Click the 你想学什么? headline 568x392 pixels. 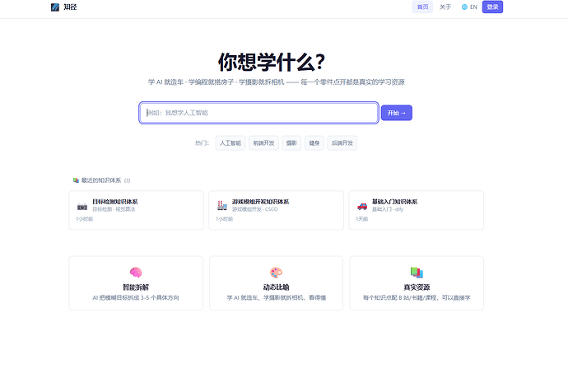pyautogui.click(x=272, y=62)
